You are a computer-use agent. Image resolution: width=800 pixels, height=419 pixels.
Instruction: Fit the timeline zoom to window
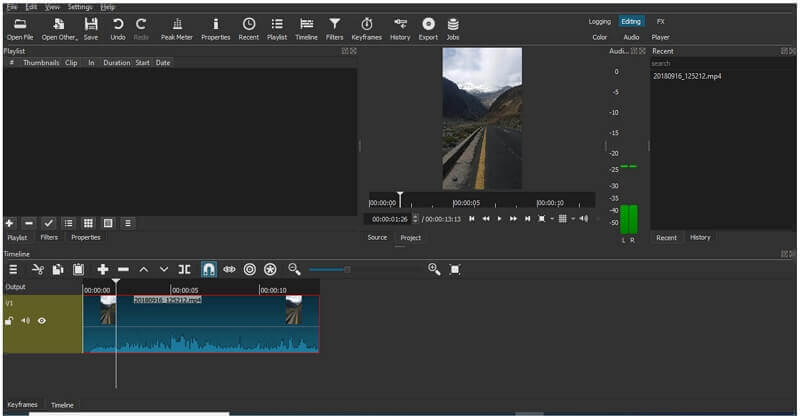pos(455,269)
